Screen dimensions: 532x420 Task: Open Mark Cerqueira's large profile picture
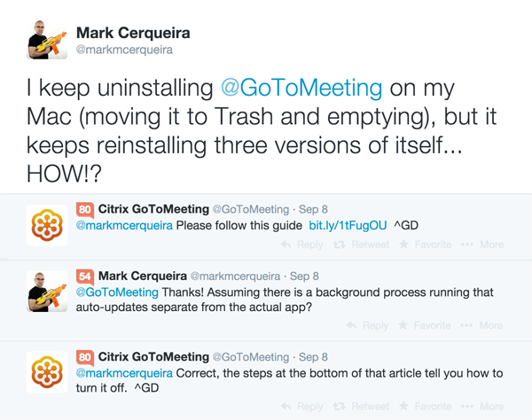click(x=47, y=40)
